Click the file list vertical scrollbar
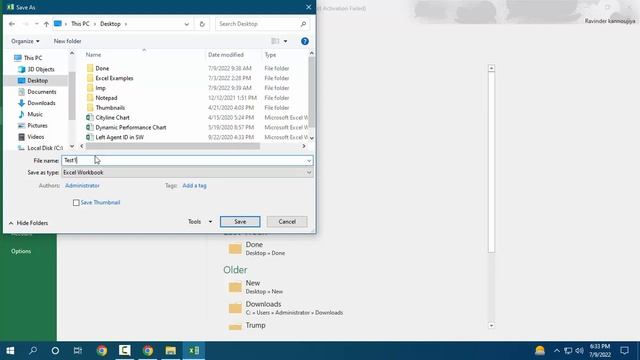The width and height of the screenshot is (640, 360). pos(311,92)
